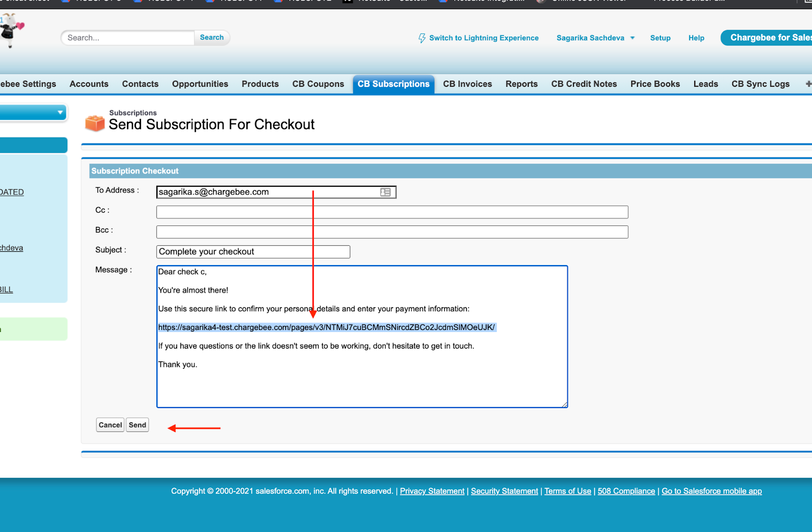Screen dimensions: 812x532
Task: Click into the Bcc field
Action: (392, 232)
